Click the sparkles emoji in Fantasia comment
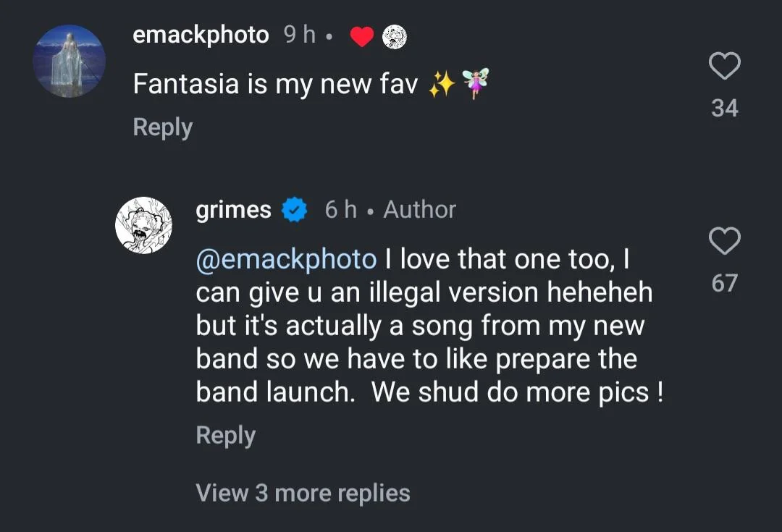The width and height of the screenshot is (782, 532). click(x=441, y=85)
